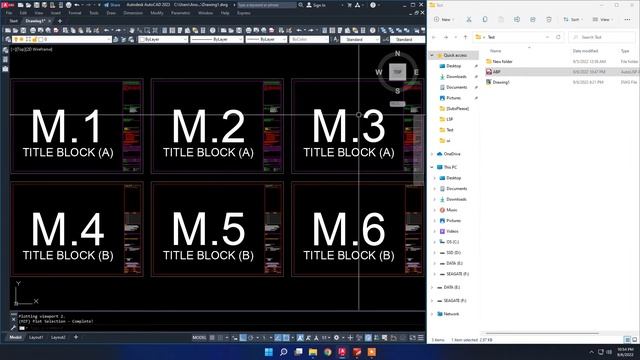Screen dimensions: 640x360
Task: Toggle annotation objects visibility in status bar
Action: pyautogui.click(x=300, y=338)
